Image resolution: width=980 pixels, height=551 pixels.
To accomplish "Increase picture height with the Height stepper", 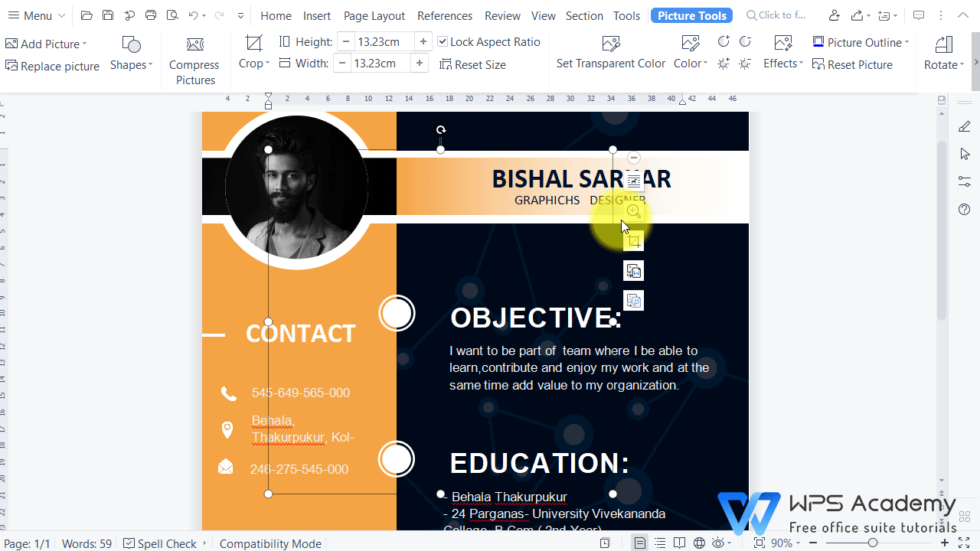I will 423,41.
